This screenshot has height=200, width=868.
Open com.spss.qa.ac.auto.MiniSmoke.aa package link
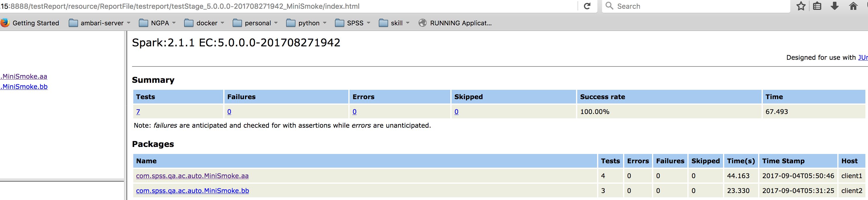point(192,176)
